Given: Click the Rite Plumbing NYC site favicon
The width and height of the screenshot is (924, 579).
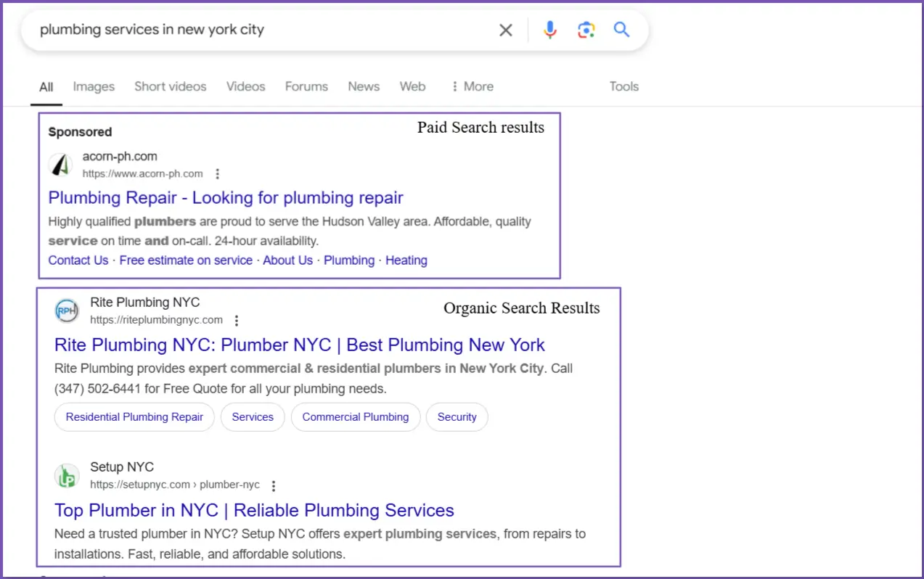Looking at the screenshot, I should [x=66, y=311].
